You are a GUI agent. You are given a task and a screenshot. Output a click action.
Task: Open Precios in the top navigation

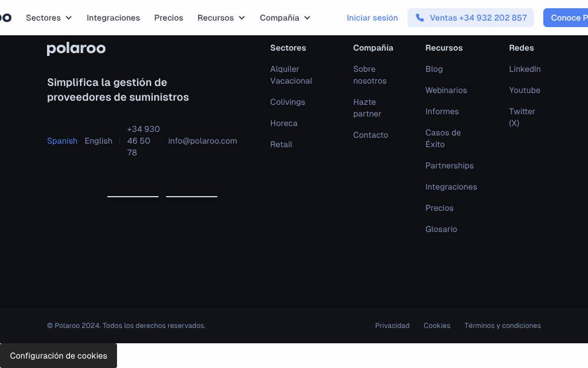(169, 18)
